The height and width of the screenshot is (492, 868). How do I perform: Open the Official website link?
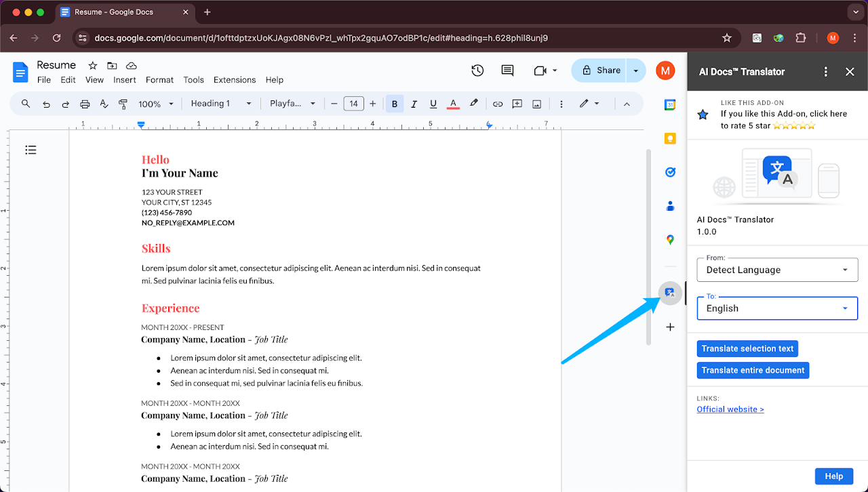point(730,409)
